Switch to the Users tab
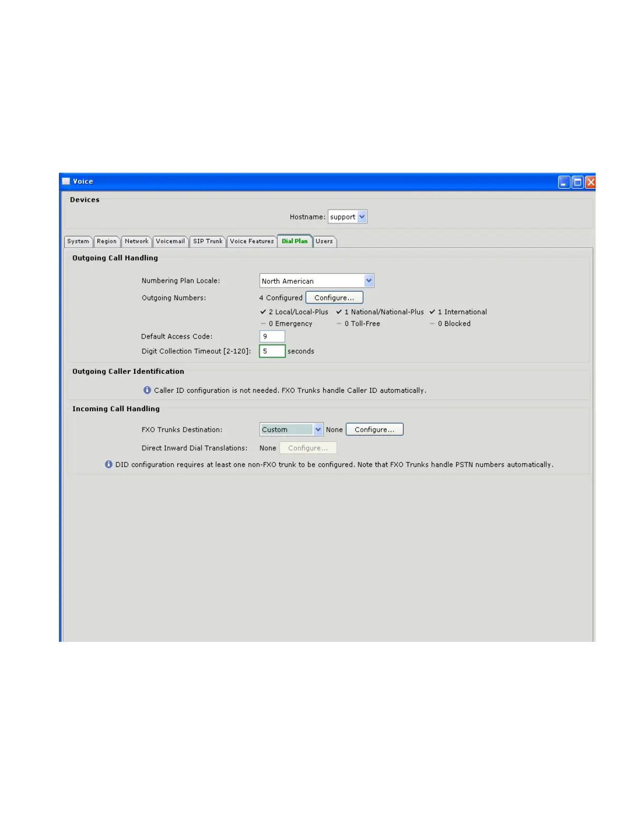Image resolution: width=644 pixels, height=834 pixels. tap(324, 241)
